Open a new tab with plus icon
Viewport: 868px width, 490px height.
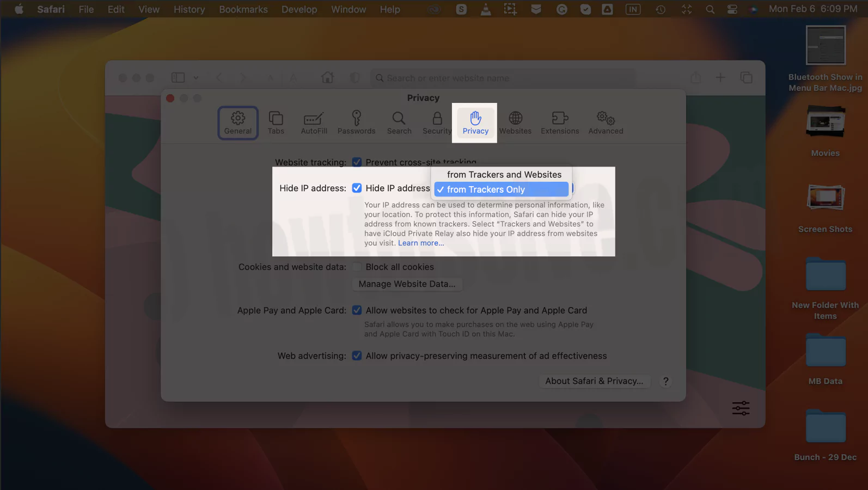tap(720, 77)
